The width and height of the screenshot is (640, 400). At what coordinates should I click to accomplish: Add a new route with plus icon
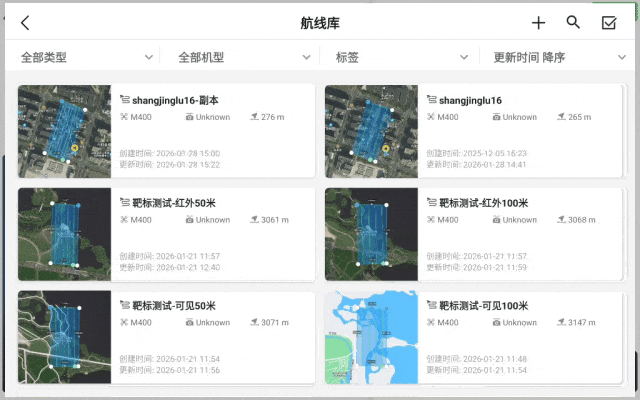(538, 23)
